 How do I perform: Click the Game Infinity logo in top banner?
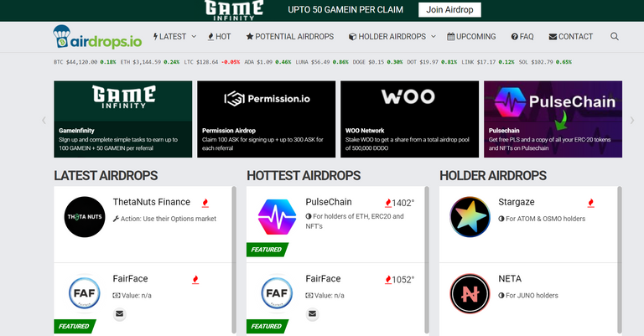coord(234,10)
